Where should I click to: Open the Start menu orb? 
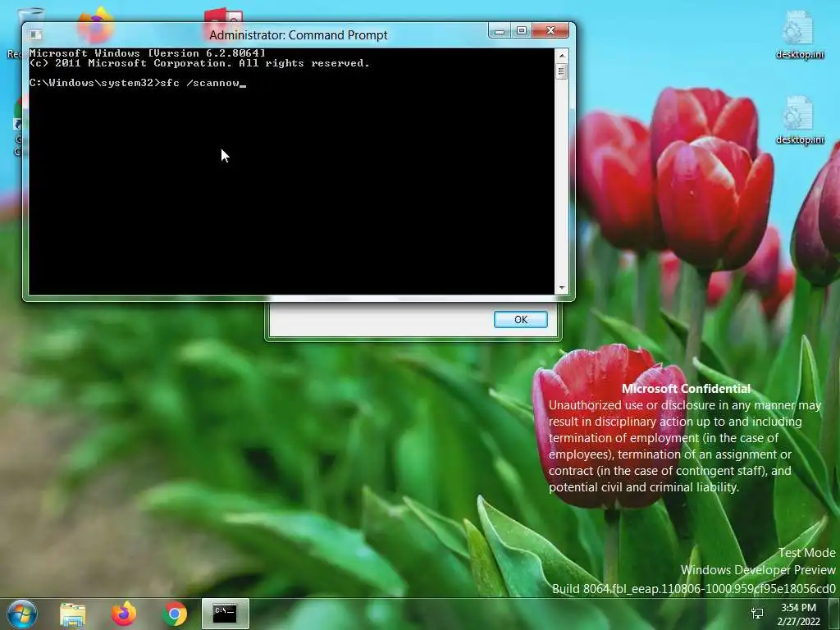click(x=22, y=614)
